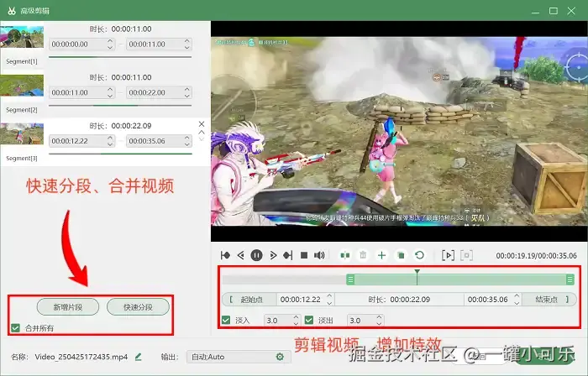Remove Segment[3] using its X icon
The width and height of the screenshot is (588, 376).
[x=202, y=124]
